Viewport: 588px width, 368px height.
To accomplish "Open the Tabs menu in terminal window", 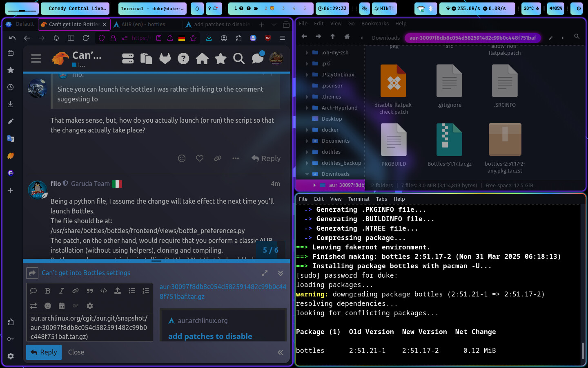I will (381, 199).
